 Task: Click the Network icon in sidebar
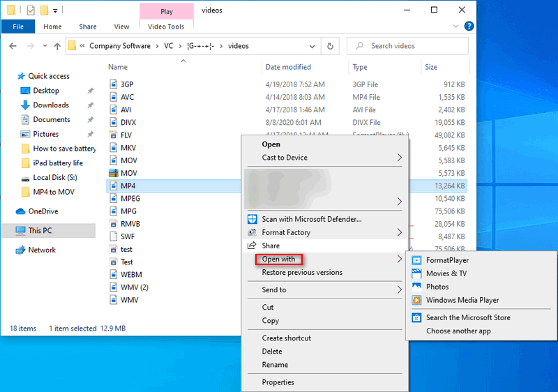21,250
